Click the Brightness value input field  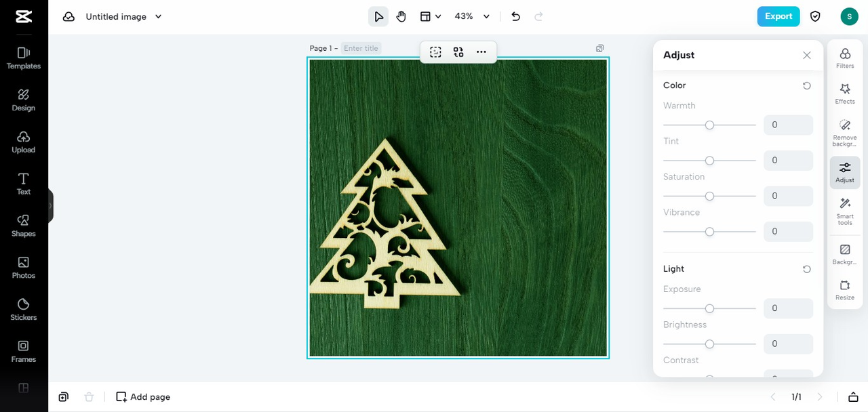pyautogui.click(x=788, y=344)
